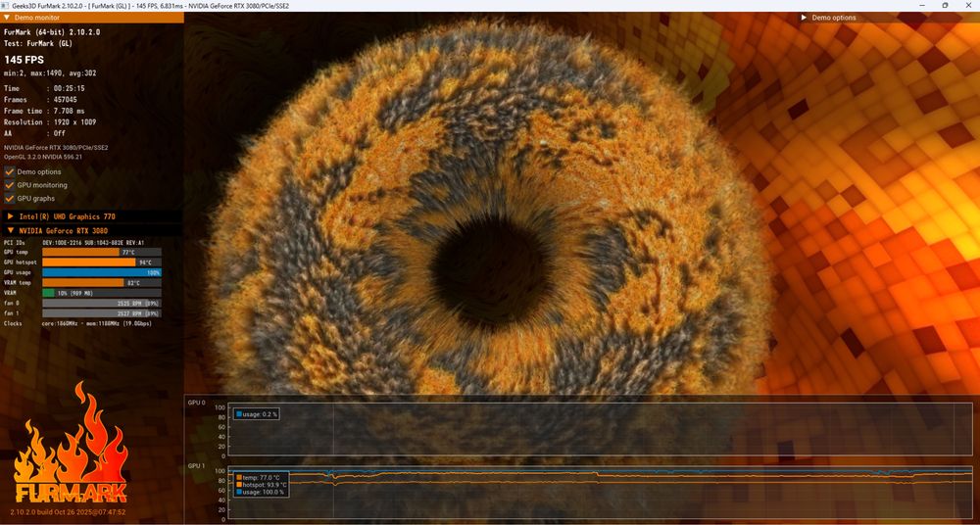Viewport: 980px width, 525px height.
Task: Click the AA value Off
Action: click(x=59, y=133)
